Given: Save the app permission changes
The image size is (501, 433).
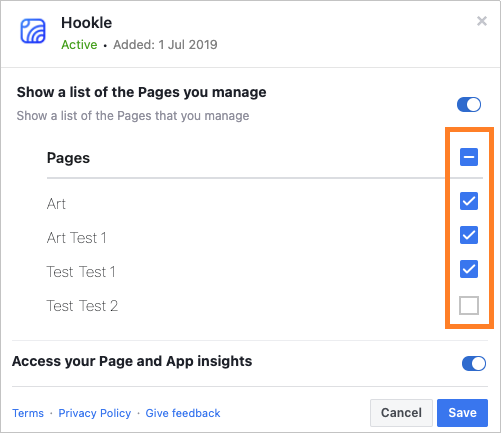Looking at the screenshot, I should [x=462, y=413].
